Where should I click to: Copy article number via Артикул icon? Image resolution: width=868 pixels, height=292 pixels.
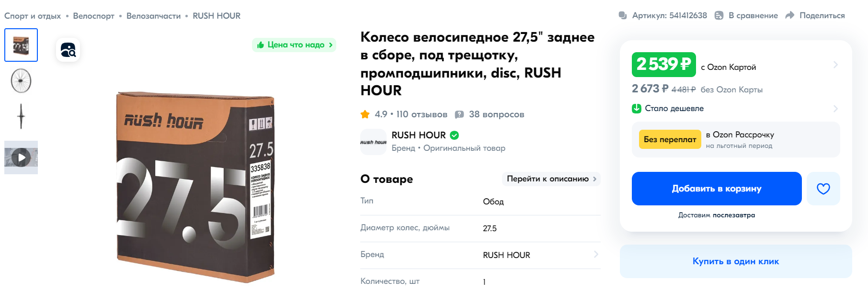click(x=623, y=15)
